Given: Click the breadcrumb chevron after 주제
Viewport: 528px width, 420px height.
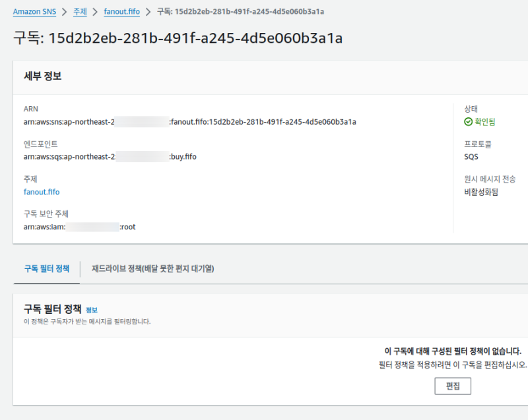Looking at the screenshot, I should [94, 12].
